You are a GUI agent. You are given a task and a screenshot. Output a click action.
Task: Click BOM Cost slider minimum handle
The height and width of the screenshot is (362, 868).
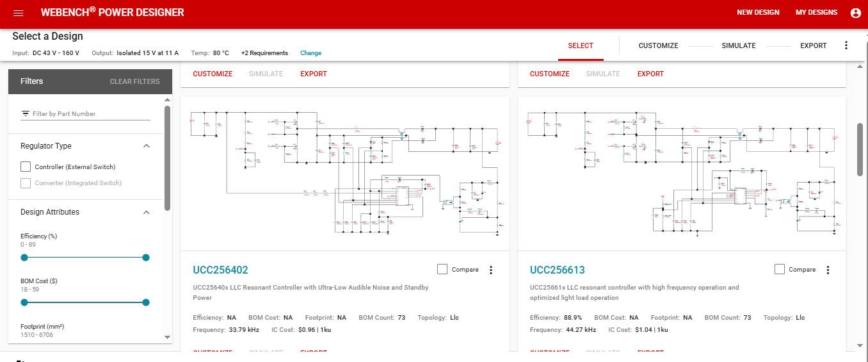pyautogui.click(x=24, y=302)
